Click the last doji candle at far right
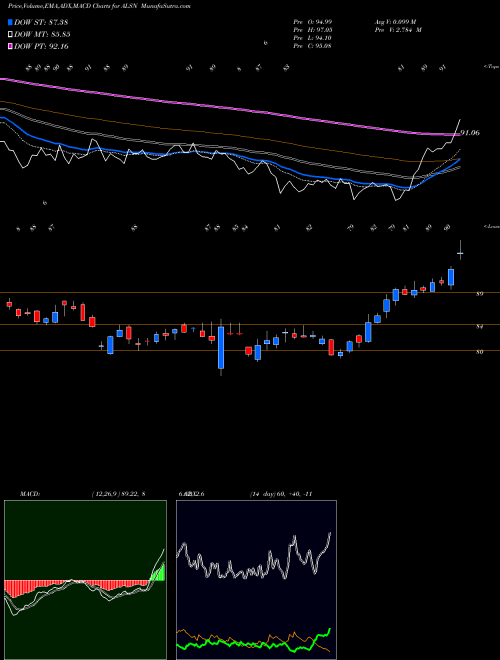Screen dimensions: 500x660 460,254
